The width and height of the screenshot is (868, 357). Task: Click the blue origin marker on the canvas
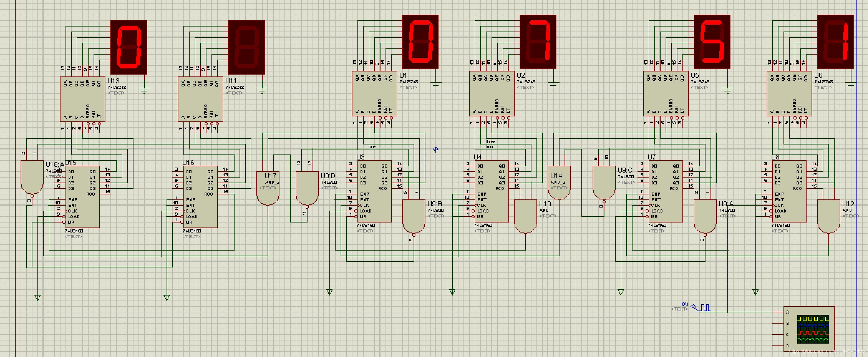click(x=435, y=149)
